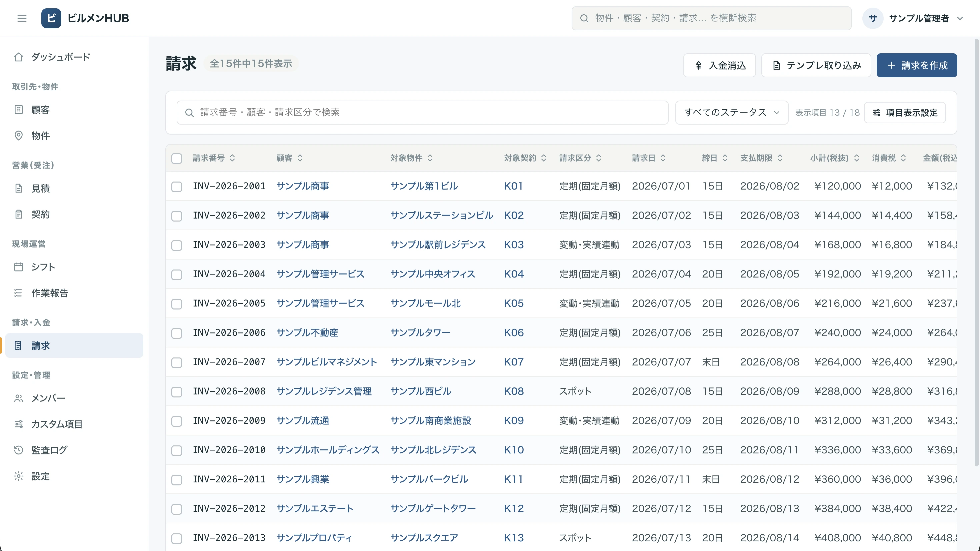The image size is (980, 551).
Task: Click the 項目表示設定 sliders icon
Action: [x=877, y=113]
